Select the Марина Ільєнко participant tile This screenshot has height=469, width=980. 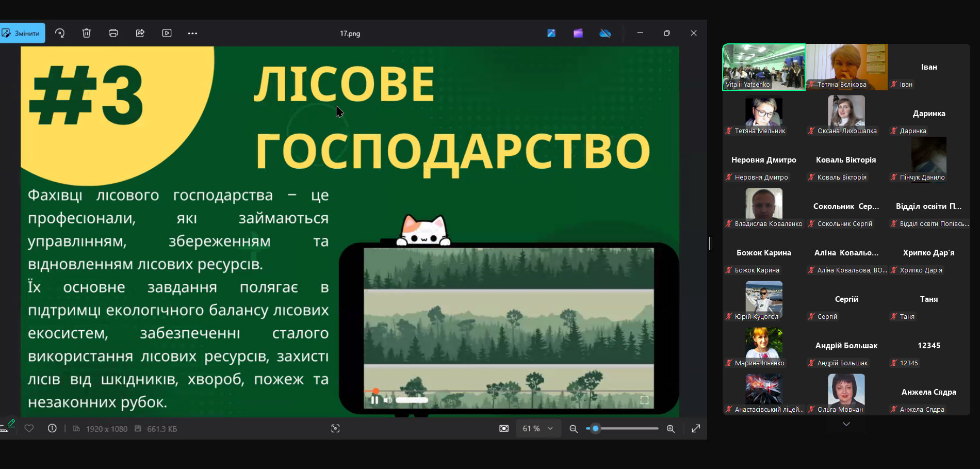[764, 346]
